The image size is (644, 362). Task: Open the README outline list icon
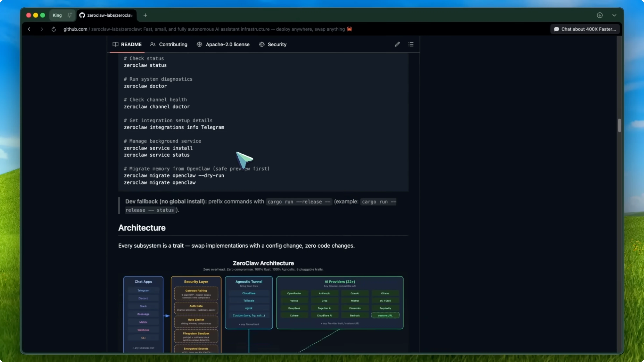click(411, 44)
